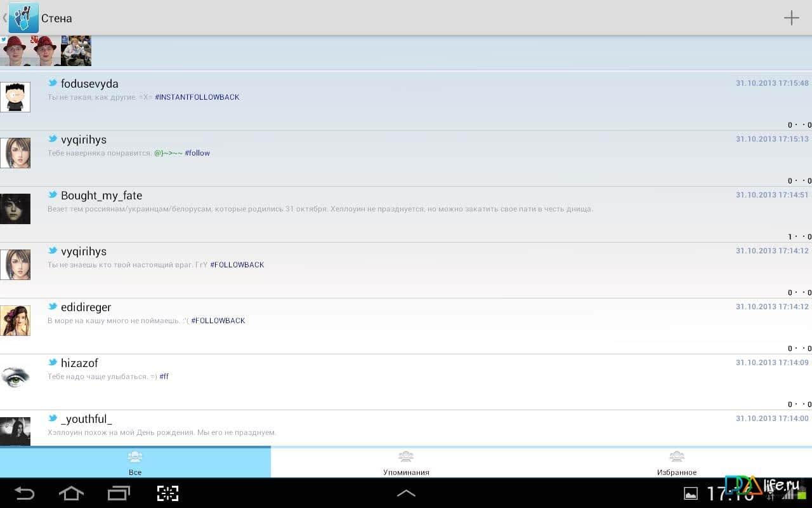
Task: Switch to the Упоминания tab
Action: (x=406, y=462)
